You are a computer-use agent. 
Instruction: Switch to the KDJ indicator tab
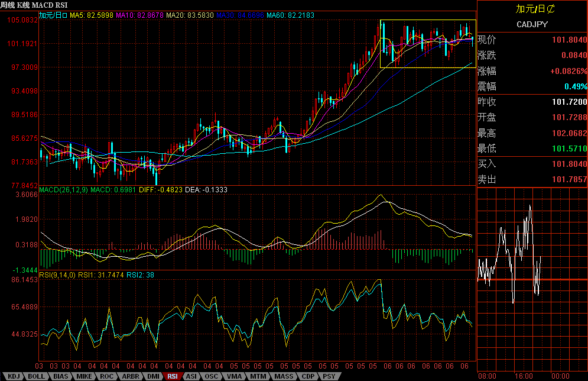pyautogui.click(x=14, y=376)
